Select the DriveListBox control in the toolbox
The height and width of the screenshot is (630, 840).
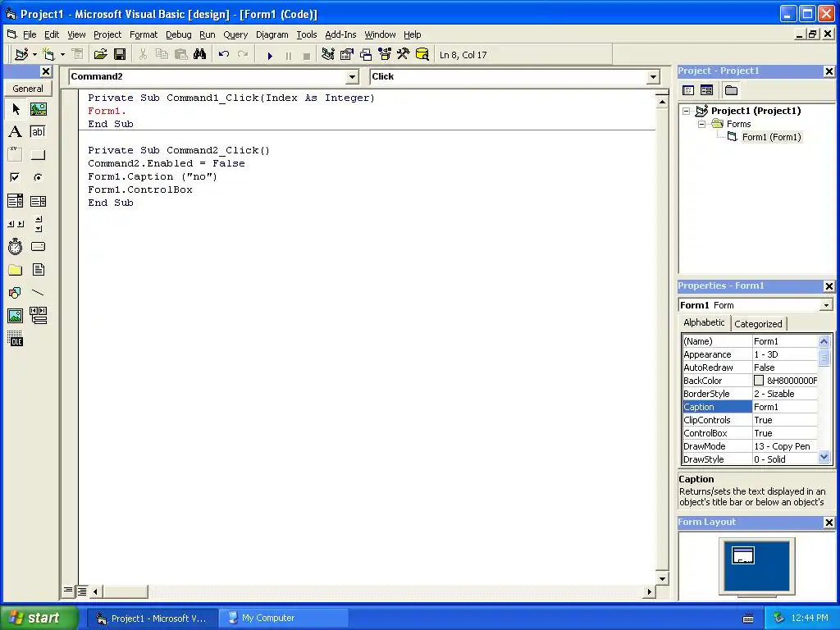point(38,246)
